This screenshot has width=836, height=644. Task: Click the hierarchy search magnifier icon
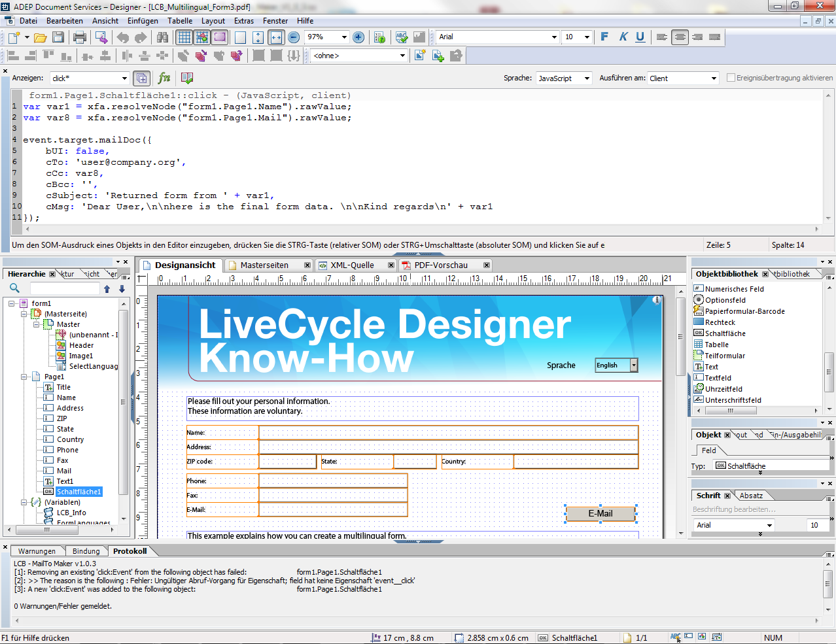[x=14, y=288]
